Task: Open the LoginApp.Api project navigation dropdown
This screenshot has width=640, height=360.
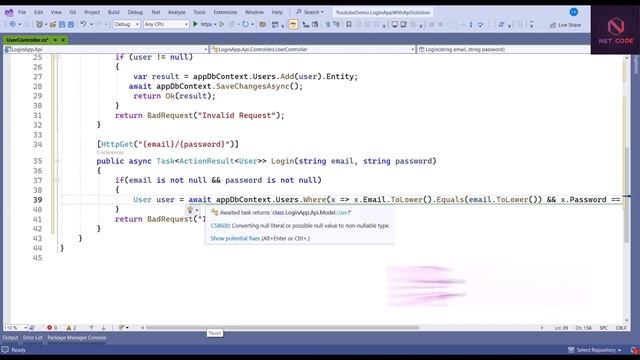Action: point(106,49)
